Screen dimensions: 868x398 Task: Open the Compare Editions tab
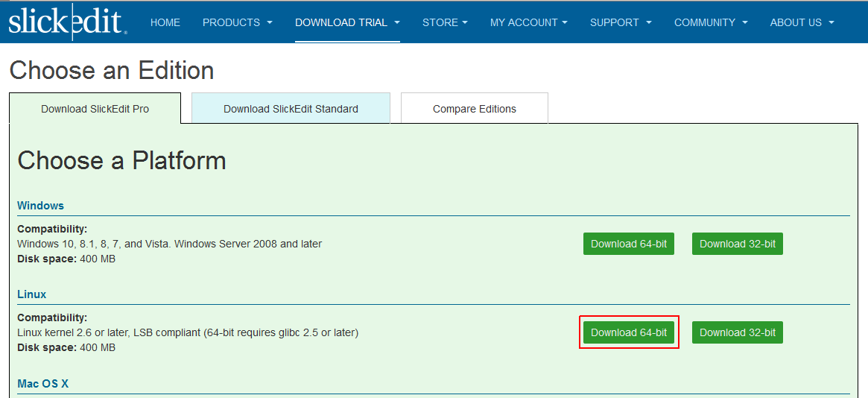click(x=475, y=109)
